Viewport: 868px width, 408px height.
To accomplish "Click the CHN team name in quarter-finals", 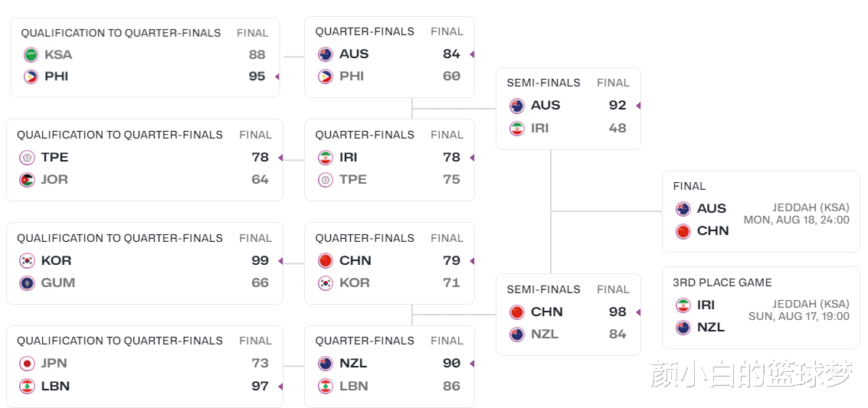I will [x=355, y=260].
